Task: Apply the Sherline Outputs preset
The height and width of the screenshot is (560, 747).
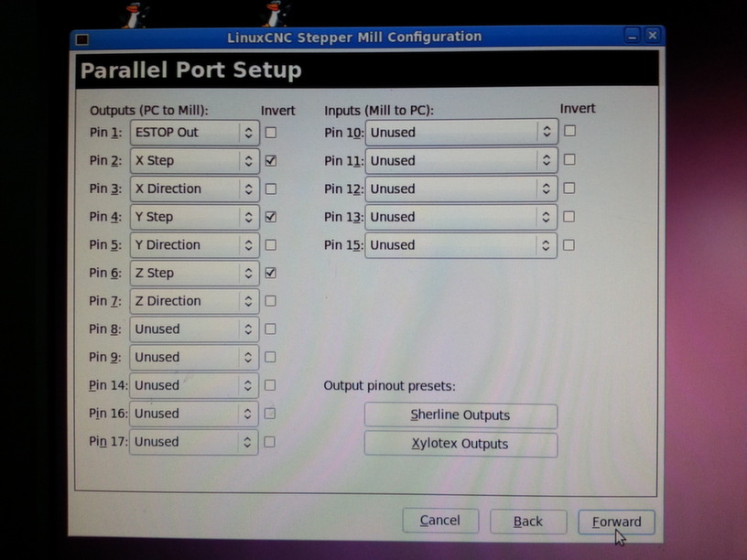Action: pyautogui.click(x=460, y=415)
